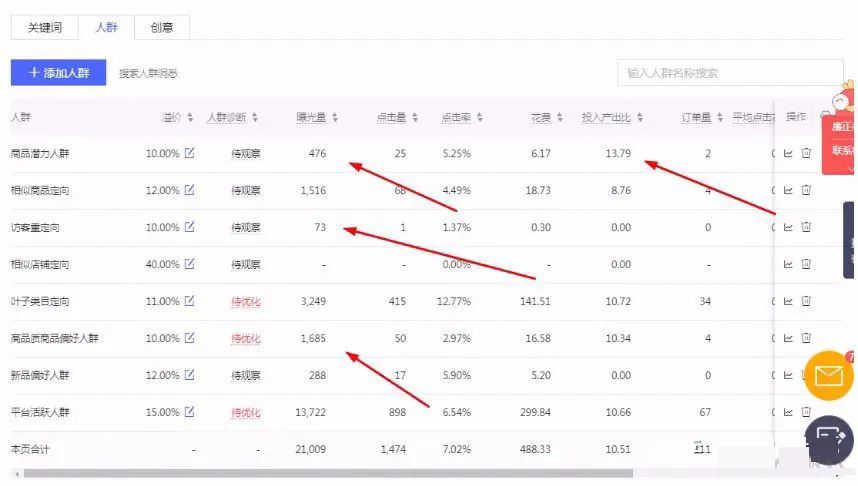
Task: Edit 溢价 for 访客重定向 row
Action: point(189,227)
